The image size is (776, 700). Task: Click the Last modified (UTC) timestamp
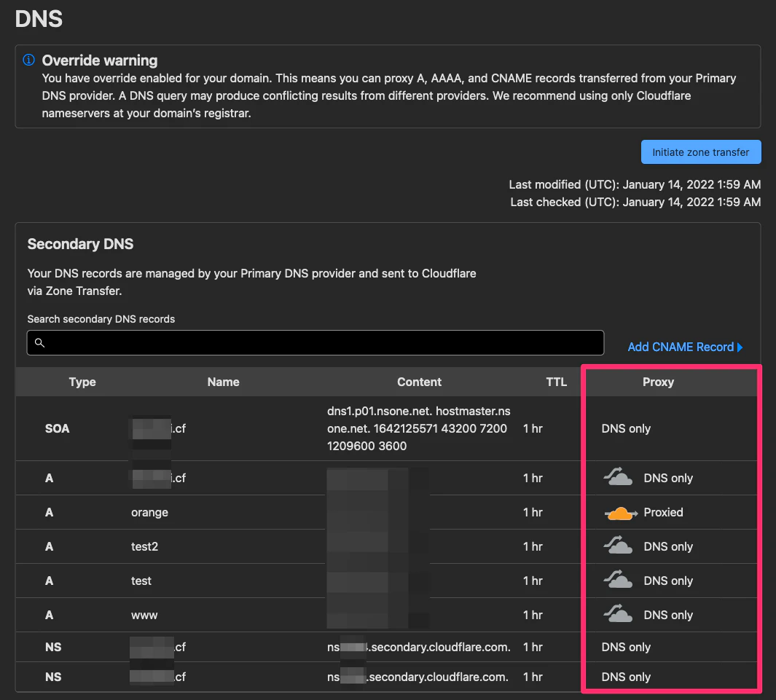click(x=635, y=184)
